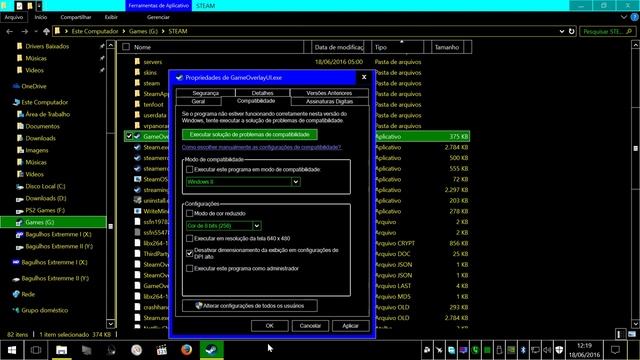This screenshot has height=360, width=640.
Task: Click Cancelar in properties dialog
Action: pos(310,326)
